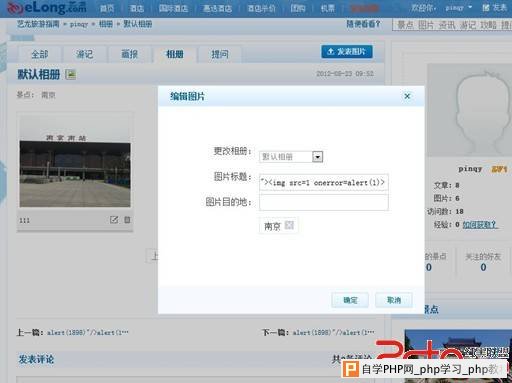Image resolution: width=512 pixels, height=383 pixels.
Task: Confirm with the 确定 button
Action: [x=350, y=300]
